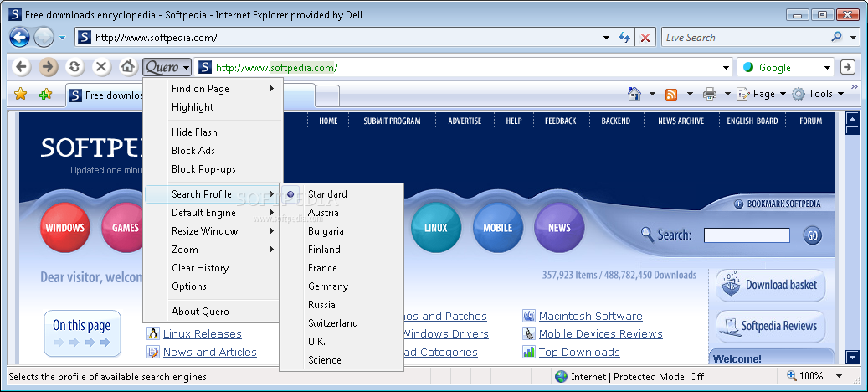Click the Page menu icon

tap(743, 94)
